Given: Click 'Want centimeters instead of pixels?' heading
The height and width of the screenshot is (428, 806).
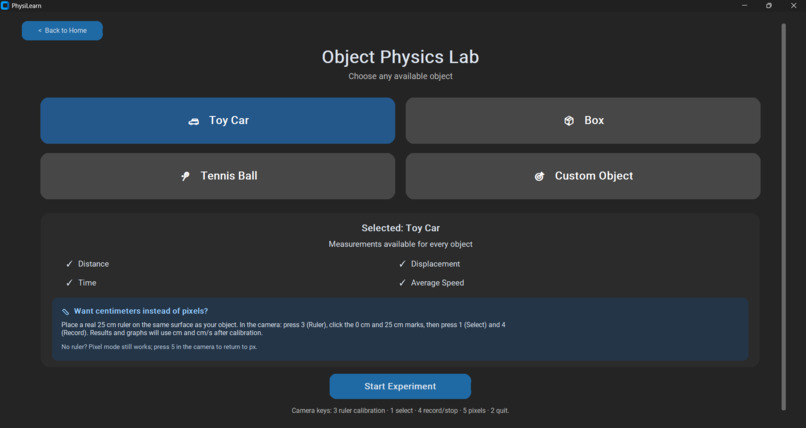Looking at the screenshot, I should click(x=141, y=311).
